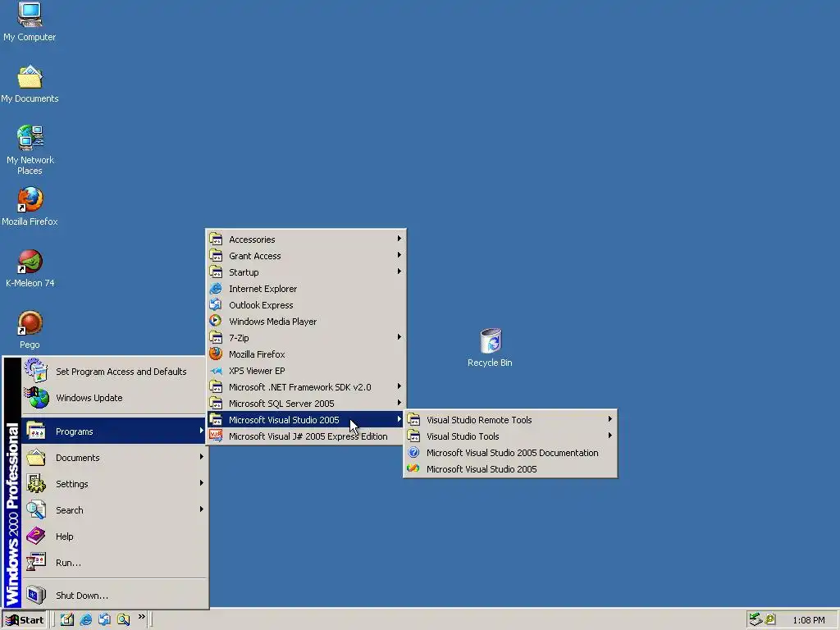Screen dimensions: 840x630
Task: Click Outlook Express quick launch icon
Action: (104, 619)
